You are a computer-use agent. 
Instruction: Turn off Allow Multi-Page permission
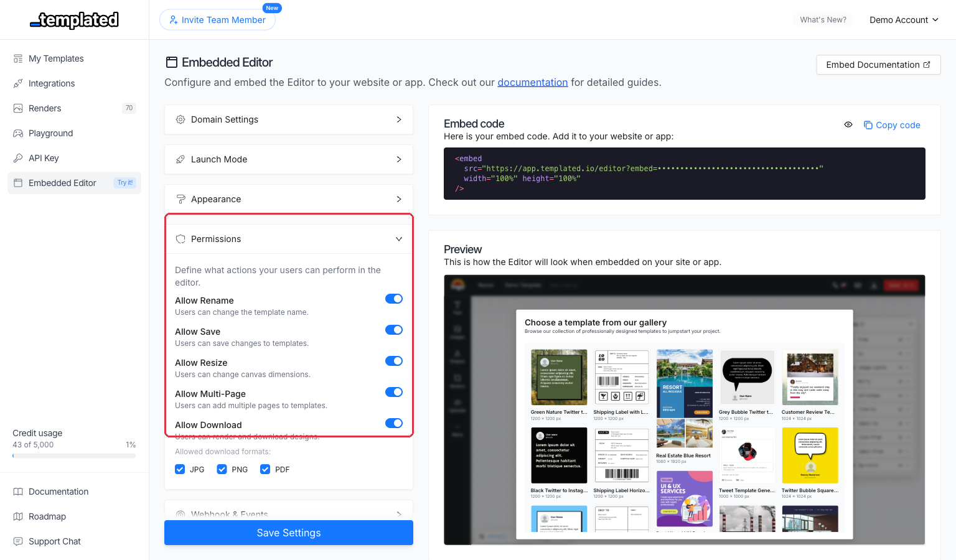pos(394,392)
